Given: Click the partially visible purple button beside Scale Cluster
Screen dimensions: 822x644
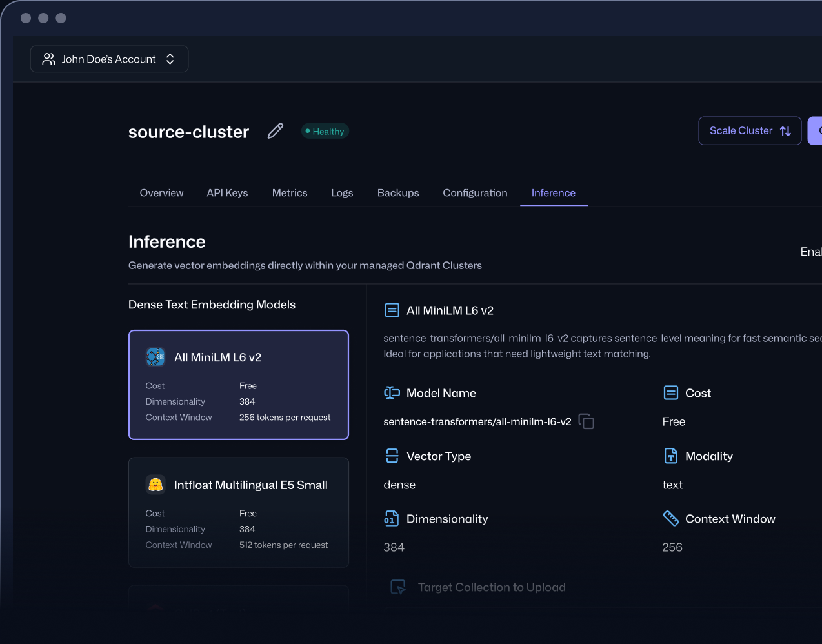Looking at the screenshot, I should click(x=815, y=131).
